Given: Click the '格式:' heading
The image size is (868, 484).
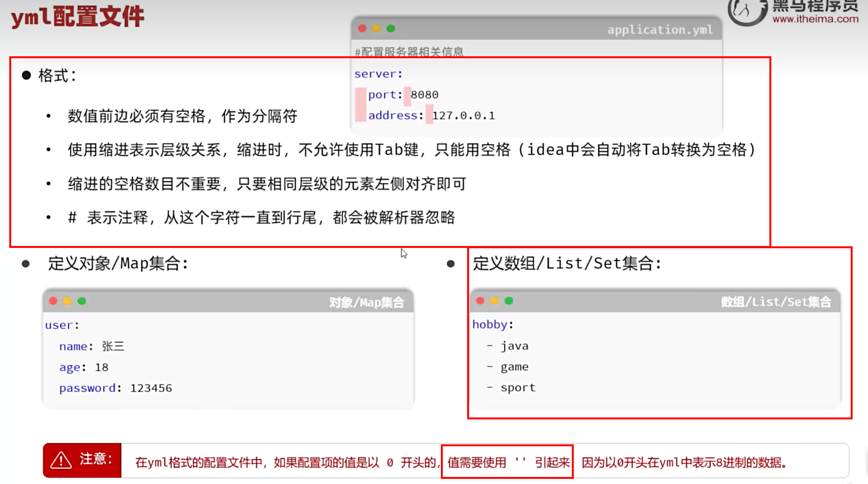Looking at the screenshot, I should [x=57, y=75].
